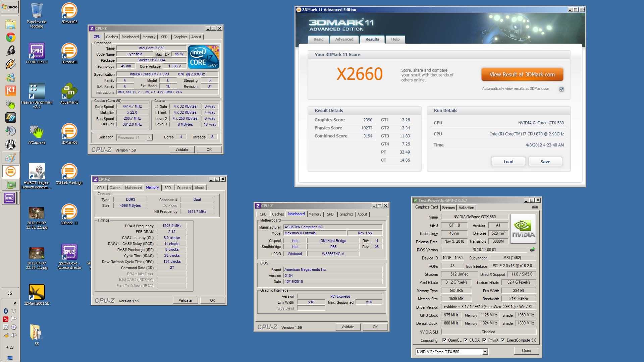Open image 2012-04-07 23.32.22.jpg

[x=37, y=218]
